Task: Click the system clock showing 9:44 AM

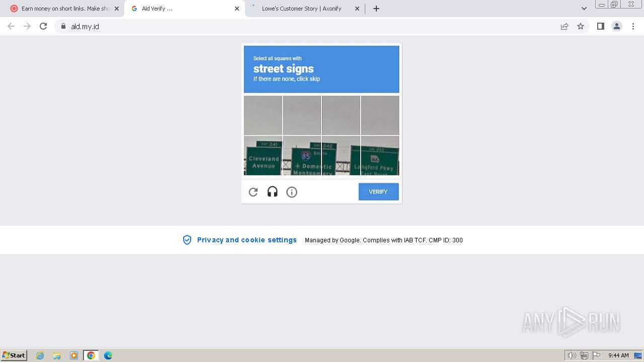Action: (618, 355)
